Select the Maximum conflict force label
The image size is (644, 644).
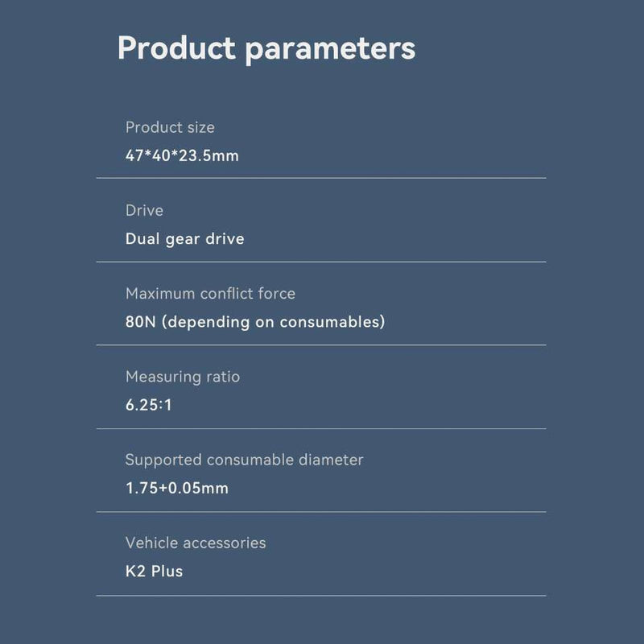pyautogui.click(x=210, y=293)
